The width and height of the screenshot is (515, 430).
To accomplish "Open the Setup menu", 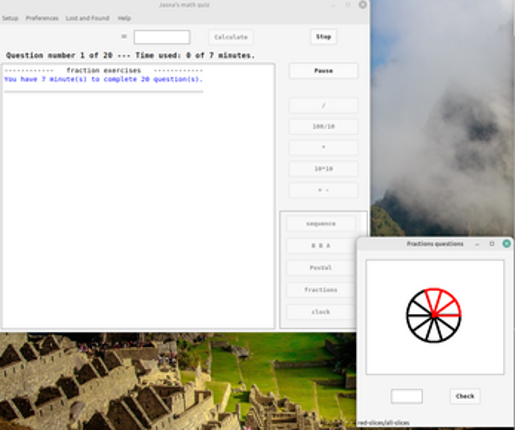I will click(10, 18).
